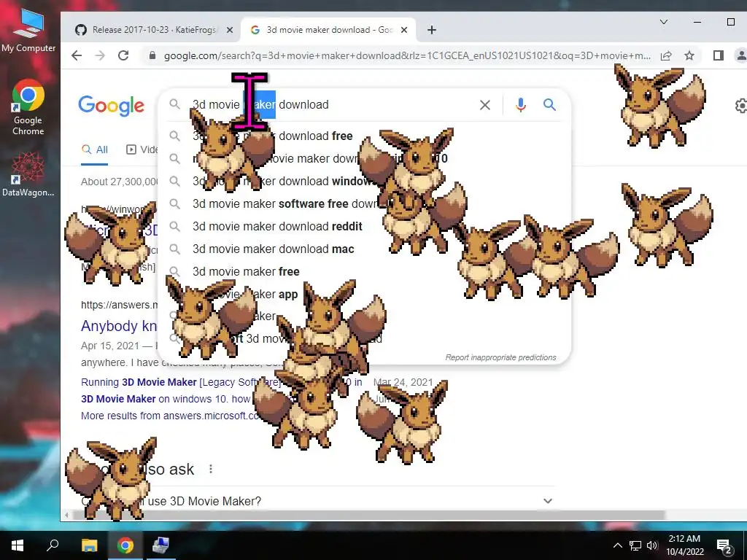Open 3D Movie Maker on windows 10 link

(x=166, y=399)
